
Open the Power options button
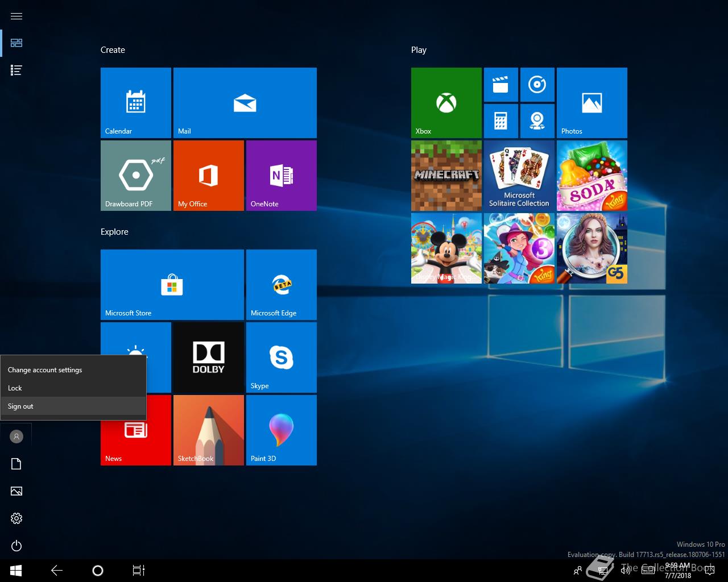(16, 546)
